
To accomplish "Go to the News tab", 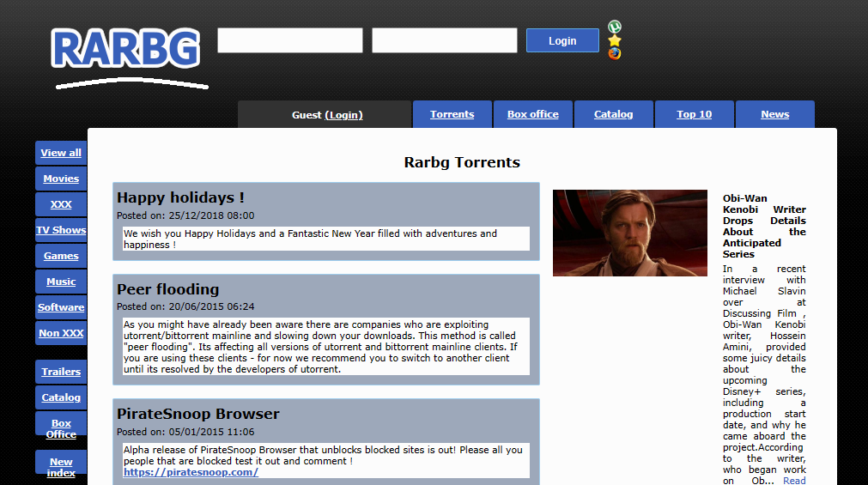I will tap(775, 114).
